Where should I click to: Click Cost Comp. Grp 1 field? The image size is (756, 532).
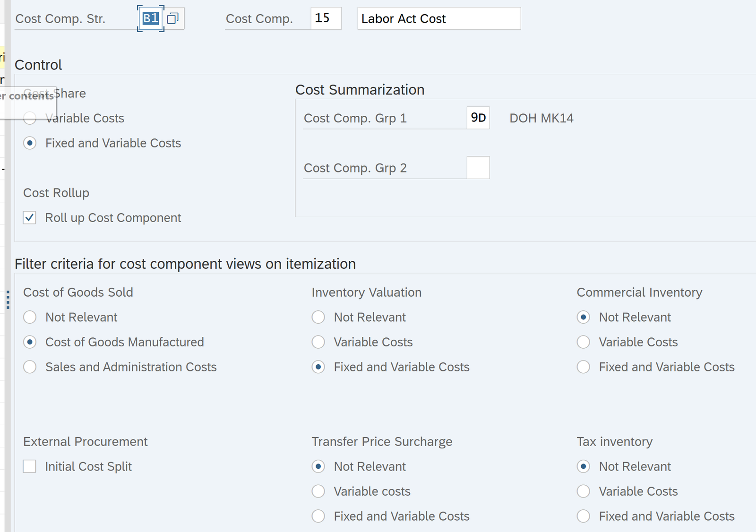[478, 118]
